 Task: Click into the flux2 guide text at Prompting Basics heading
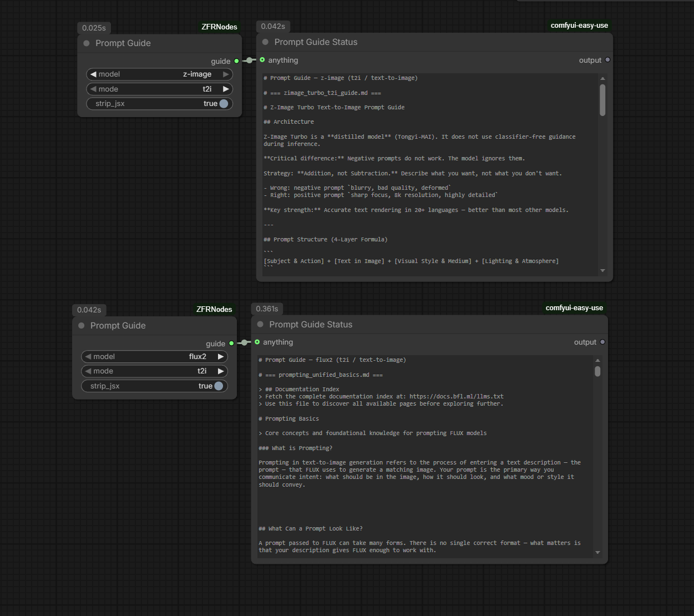[288, 419]
